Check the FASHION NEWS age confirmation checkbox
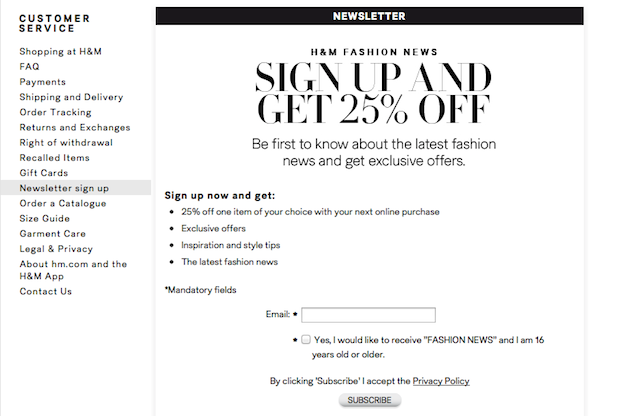The height and width of the screenshot is (416, 640). point(306,340)
